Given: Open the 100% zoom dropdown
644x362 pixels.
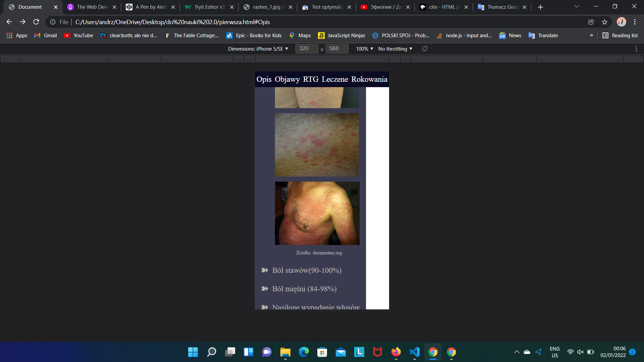Looking at the screenshot, I should [365, 49].
